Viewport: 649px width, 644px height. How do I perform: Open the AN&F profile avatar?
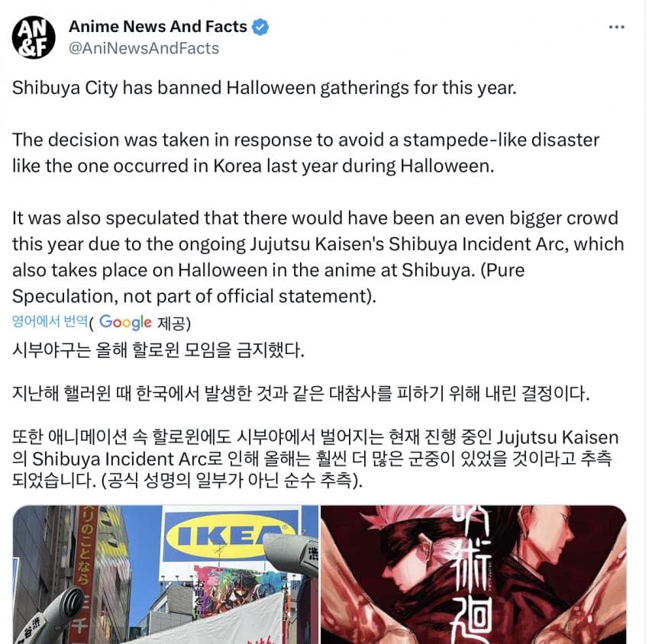click(x=34, y=37)
